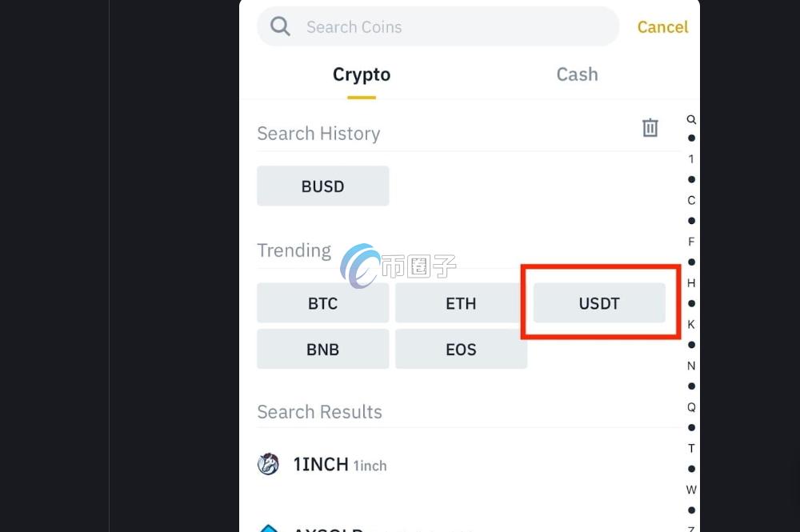Click the 1INCH coin logo icon
Viewport: 800px width, 532px height.
pos(268,464)
